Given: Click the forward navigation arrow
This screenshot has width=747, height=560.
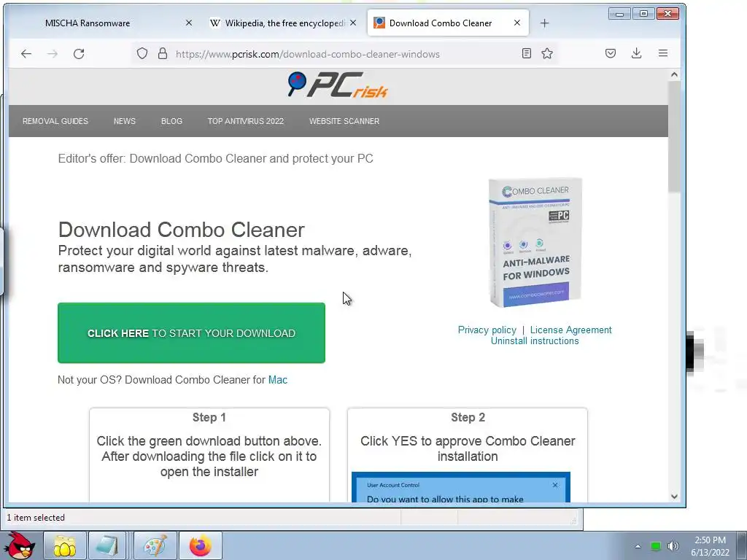Looking at the screenshot, I should tap(53, 54).
